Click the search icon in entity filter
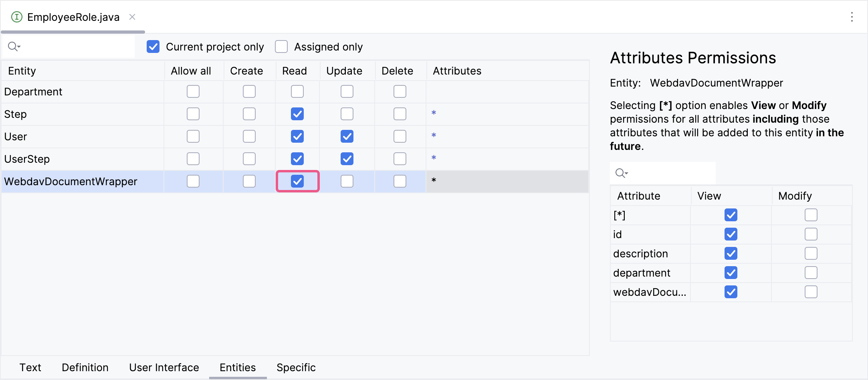Image resolution: width=868 pixels, height=380 pixels. click(14, 46)
